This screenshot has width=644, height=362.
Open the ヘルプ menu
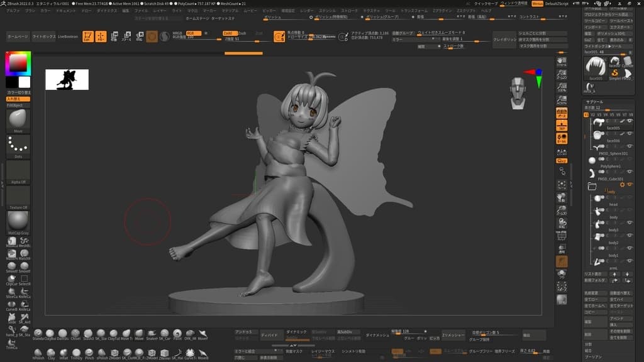pyautogui.click(x=486, y=11)
